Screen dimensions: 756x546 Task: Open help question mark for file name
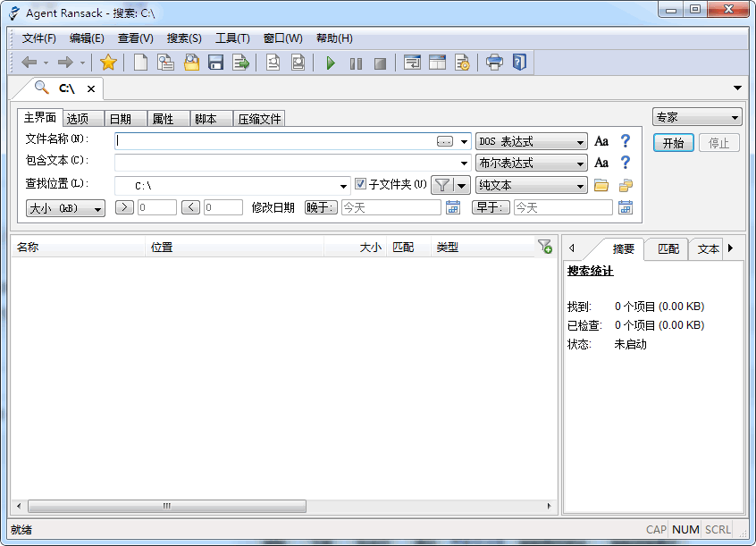tap(626, 141)
